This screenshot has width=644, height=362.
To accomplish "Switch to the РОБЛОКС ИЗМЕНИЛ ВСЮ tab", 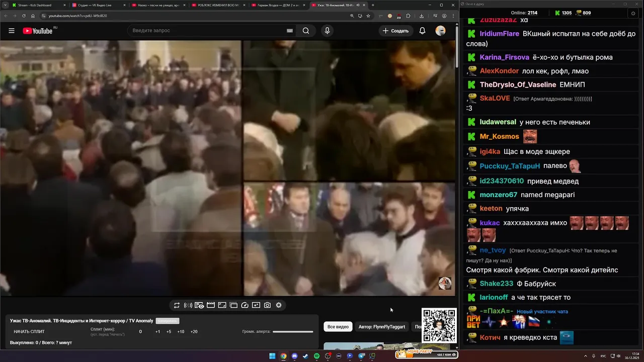I will 219,5.
